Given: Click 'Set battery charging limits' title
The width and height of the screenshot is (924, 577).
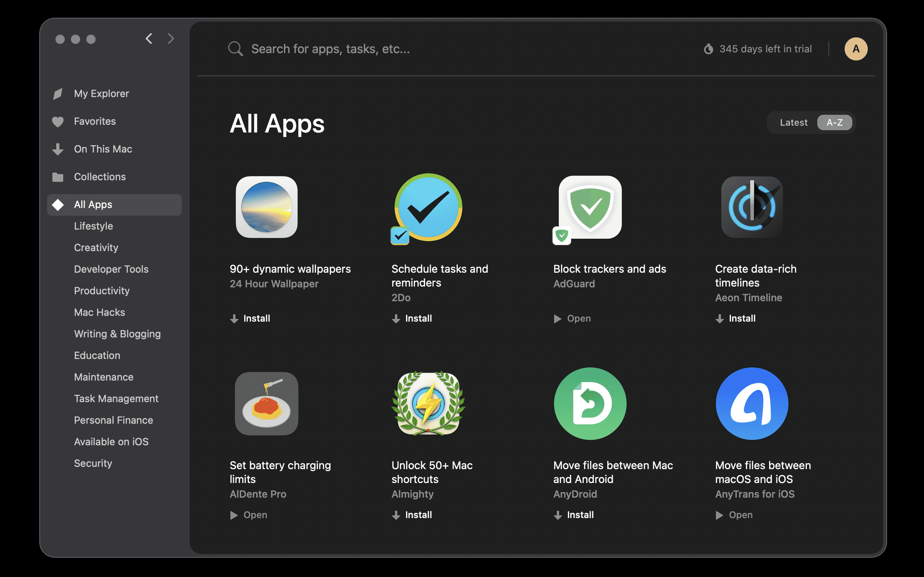Looking at the screenshot, I should (280, 472).
